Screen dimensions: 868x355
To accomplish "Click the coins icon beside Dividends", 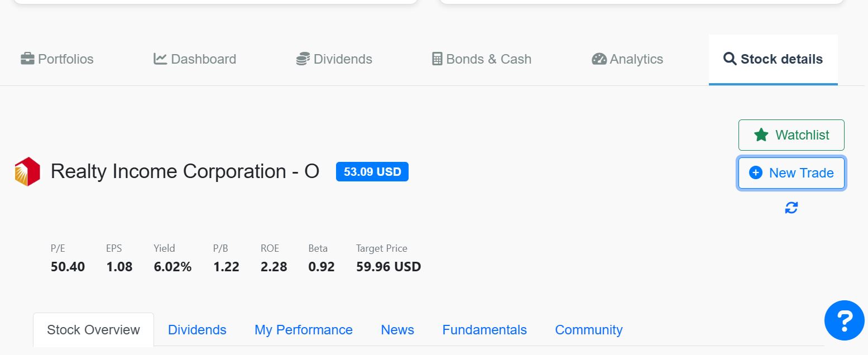I will click(303, 59).
